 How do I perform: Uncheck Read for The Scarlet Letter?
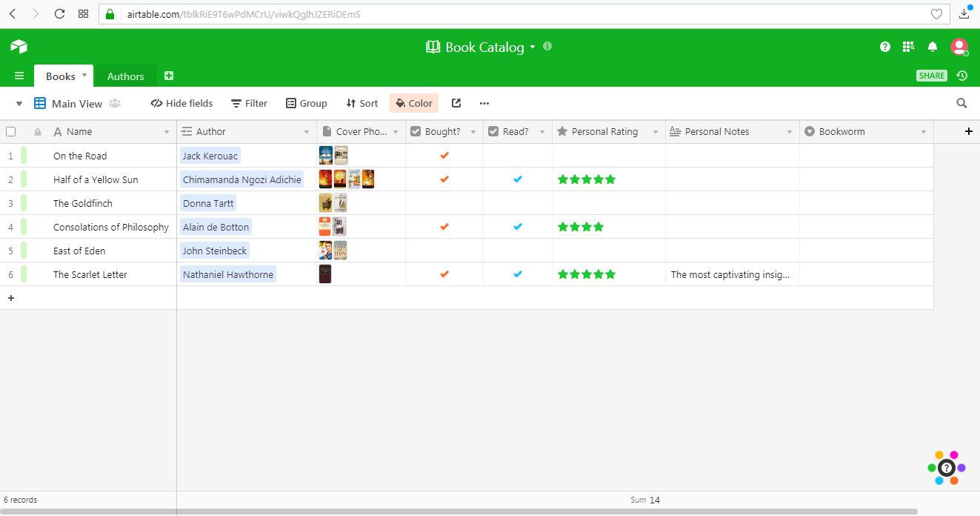[518, 274]
